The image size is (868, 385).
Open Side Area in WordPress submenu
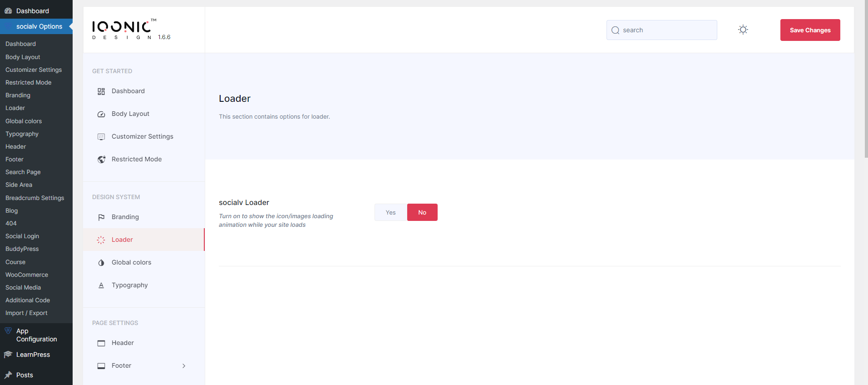pyautogui.click(x=19, y=185)
